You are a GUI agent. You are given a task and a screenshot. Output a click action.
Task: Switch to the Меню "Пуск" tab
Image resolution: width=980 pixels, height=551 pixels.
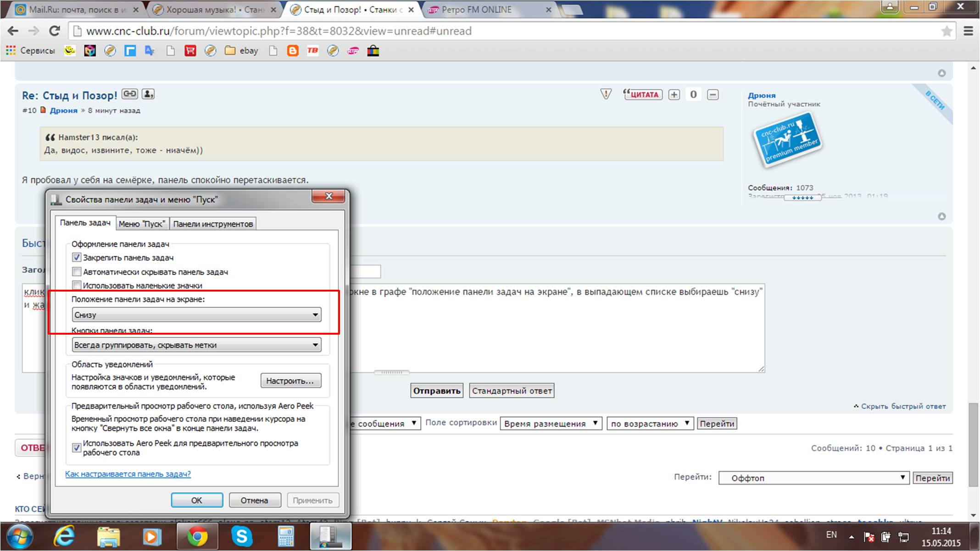(142, 224)
